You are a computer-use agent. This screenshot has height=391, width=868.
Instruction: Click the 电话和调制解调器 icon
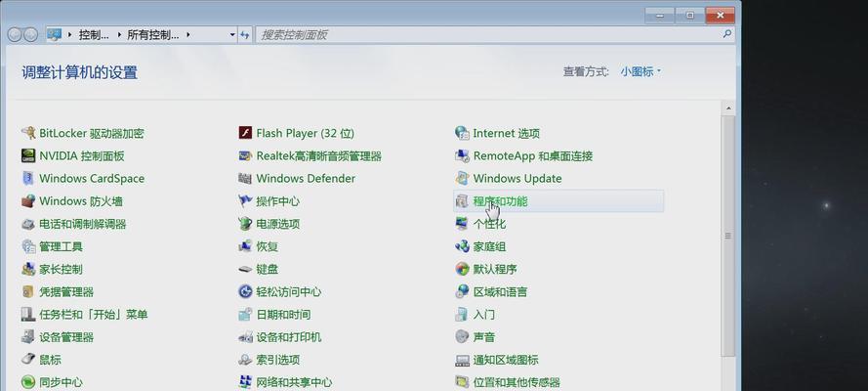click(28, 224)
